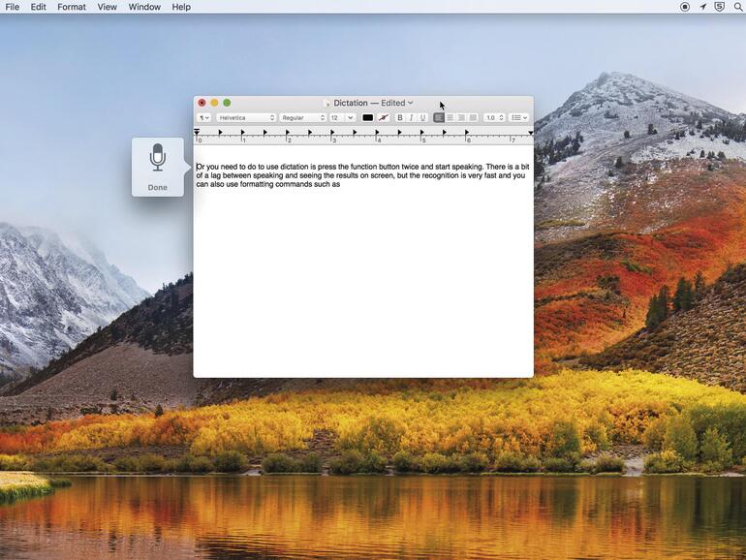Click the document proxy icon in title
The height and width of the screenshot is (560, 746).
(x=326, y=103)
